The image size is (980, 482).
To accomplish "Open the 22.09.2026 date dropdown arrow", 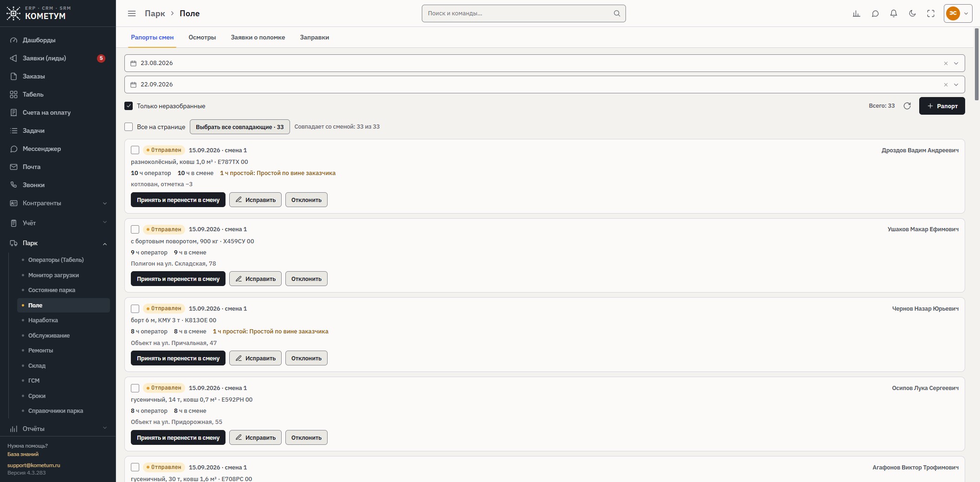I will 956,85.
